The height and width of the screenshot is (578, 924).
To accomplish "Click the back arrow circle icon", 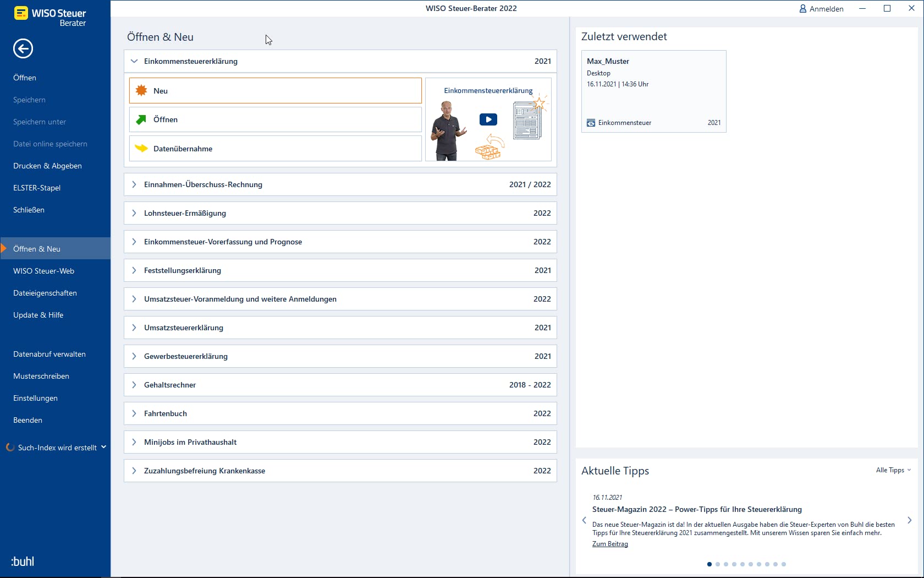I will coord(23,48).
